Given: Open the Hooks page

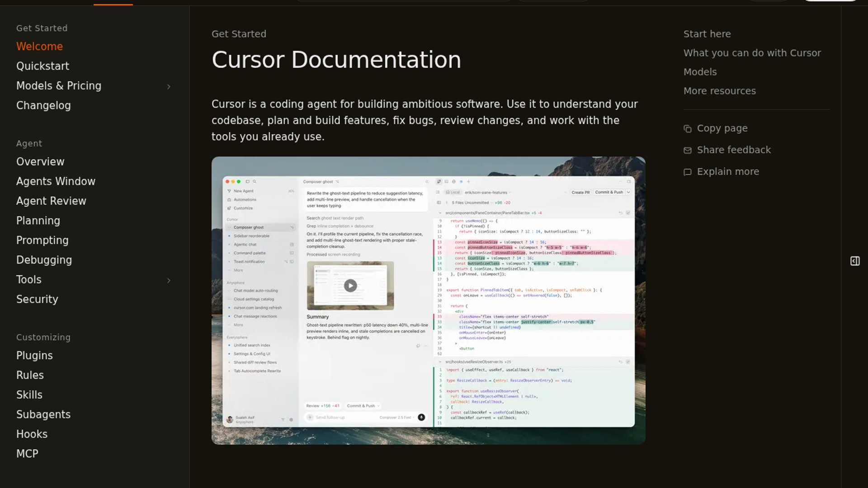Looking at the screenshot, I should (32, 434).
